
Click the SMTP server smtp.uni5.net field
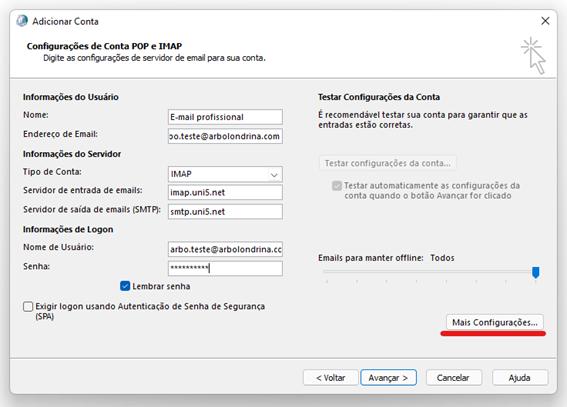point(225,212)
